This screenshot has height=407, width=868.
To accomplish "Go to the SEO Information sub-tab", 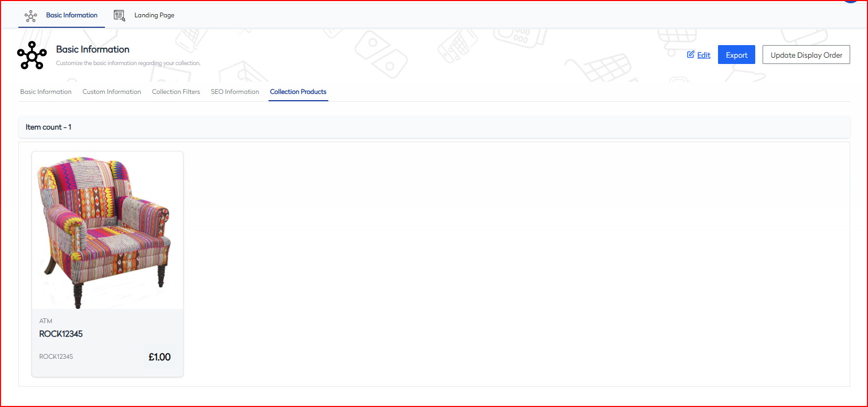I will pos(235,92).
